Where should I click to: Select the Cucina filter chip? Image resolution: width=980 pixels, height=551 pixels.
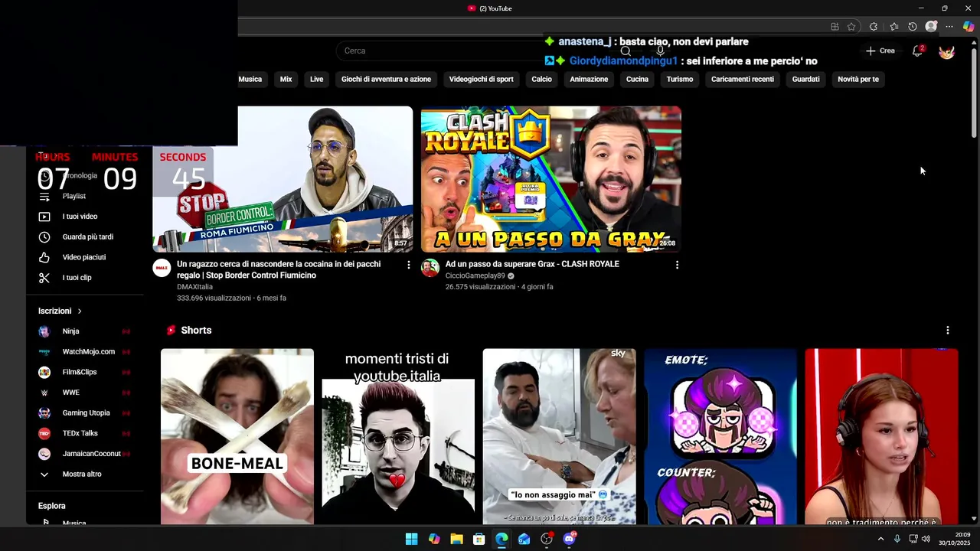[637, 80]
